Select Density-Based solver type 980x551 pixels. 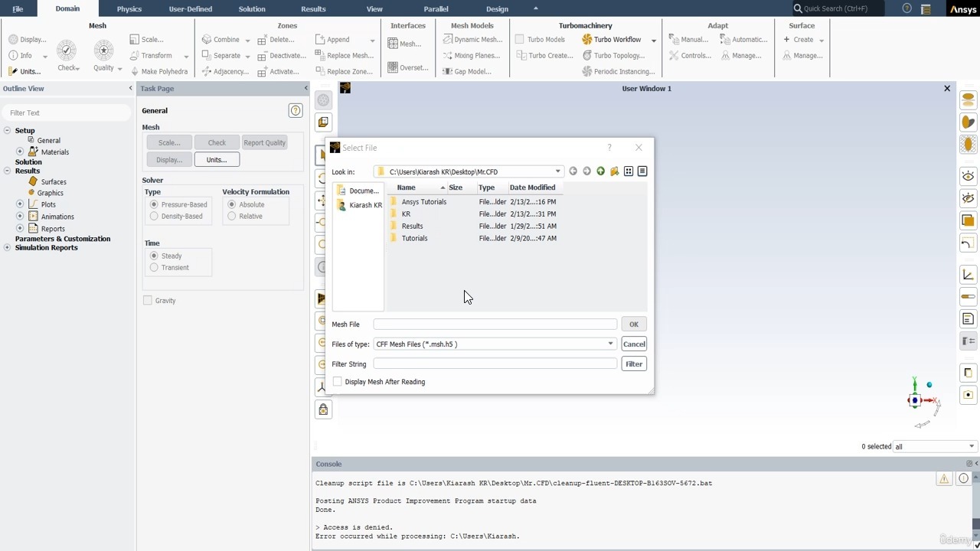coord(154,216)
